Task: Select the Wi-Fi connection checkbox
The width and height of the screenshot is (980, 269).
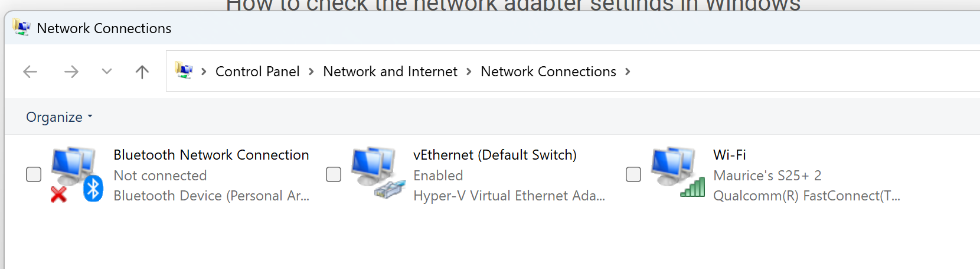Action: tap(633, 174)
